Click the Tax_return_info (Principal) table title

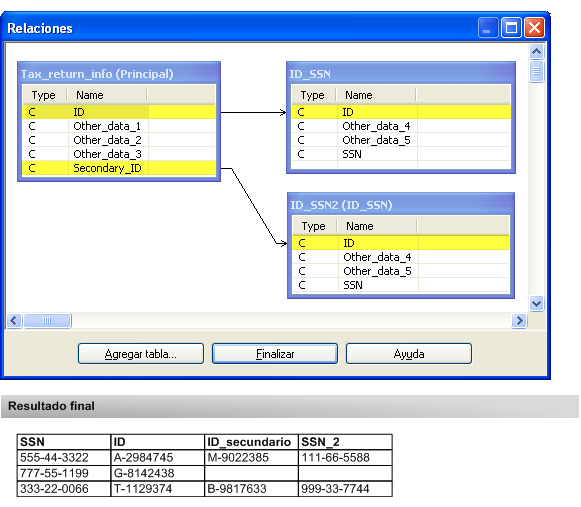97,74
